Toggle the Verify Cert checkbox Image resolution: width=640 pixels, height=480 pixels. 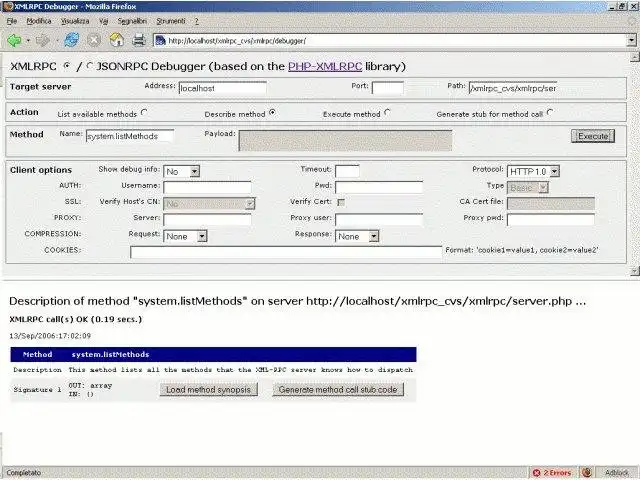[341, 202]
